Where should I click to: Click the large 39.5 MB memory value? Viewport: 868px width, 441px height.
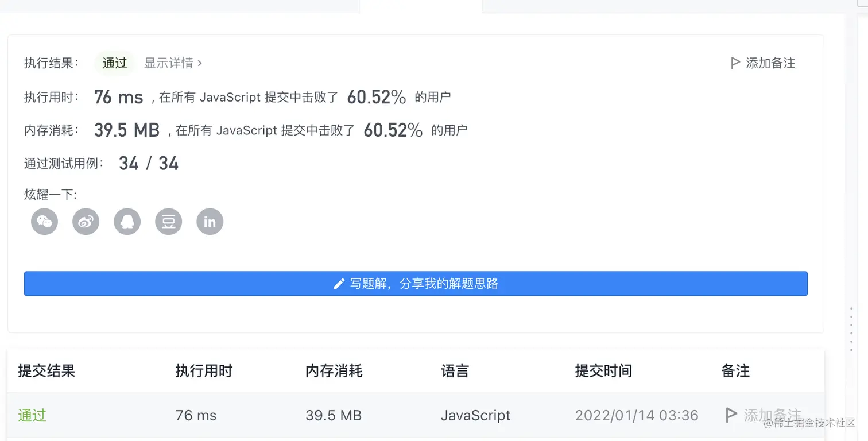click(127, 130)
